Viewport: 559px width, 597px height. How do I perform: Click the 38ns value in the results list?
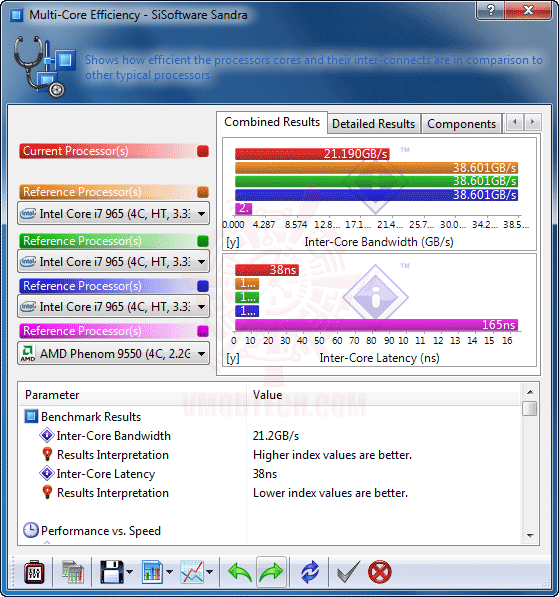coord(265,474)
